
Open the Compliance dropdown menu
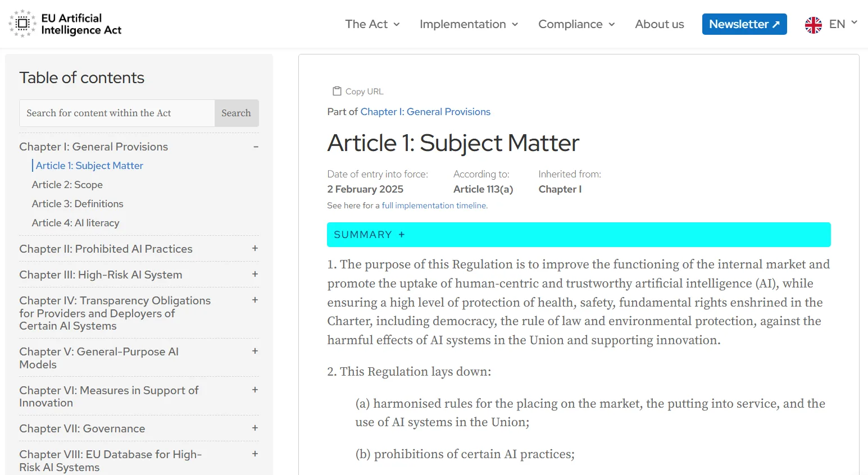[x=576, y=24]
